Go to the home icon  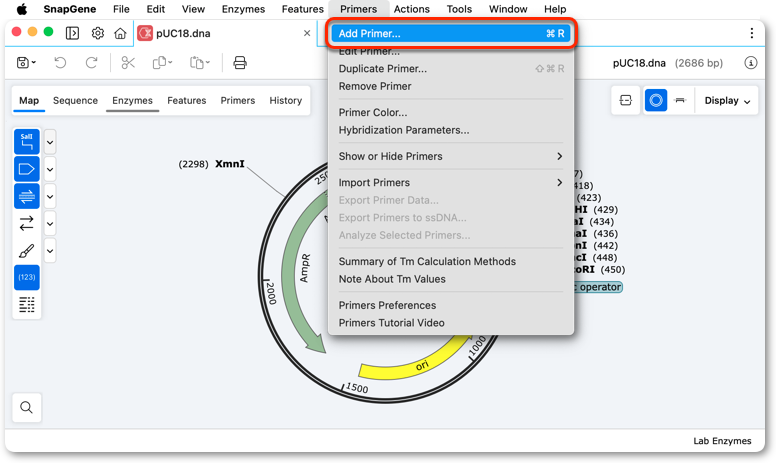click(x=120, y=33)
